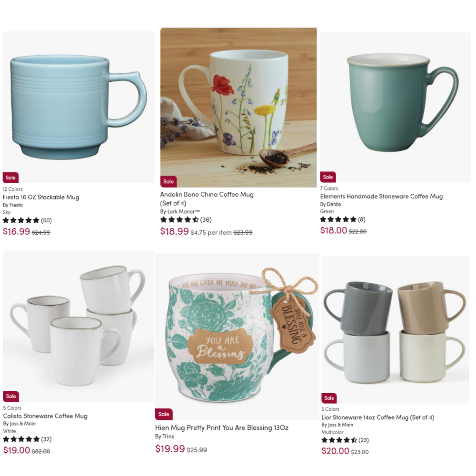476x476 pixels.
Task: Open the green Elements Handmade Stoneware mug photo
Action: click(x=395, y=107)
